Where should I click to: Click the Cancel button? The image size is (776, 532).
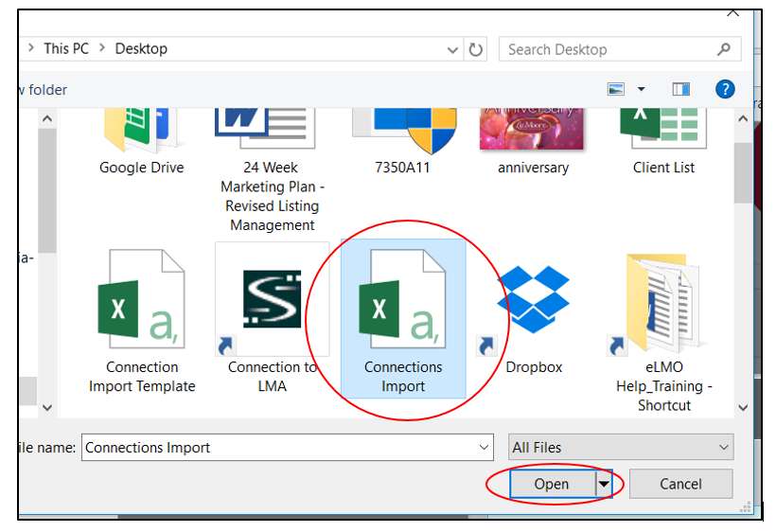coord(680,484)
